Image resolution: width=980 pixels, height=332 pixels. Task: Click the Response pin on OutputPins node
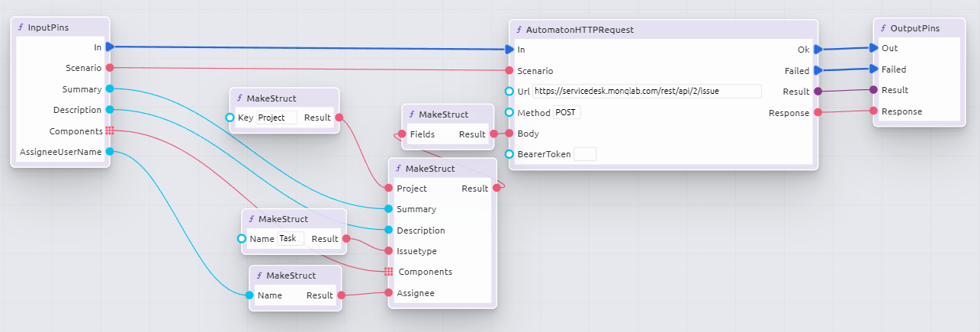click(874, 111)
